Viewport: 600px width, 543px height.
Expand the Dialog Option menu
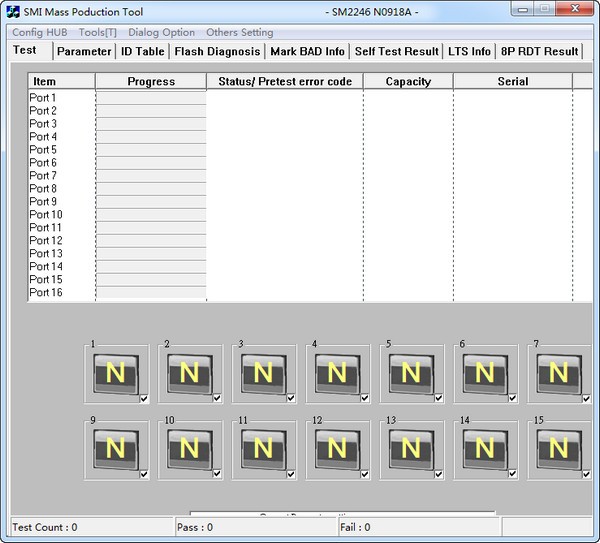tap(161, 33)
